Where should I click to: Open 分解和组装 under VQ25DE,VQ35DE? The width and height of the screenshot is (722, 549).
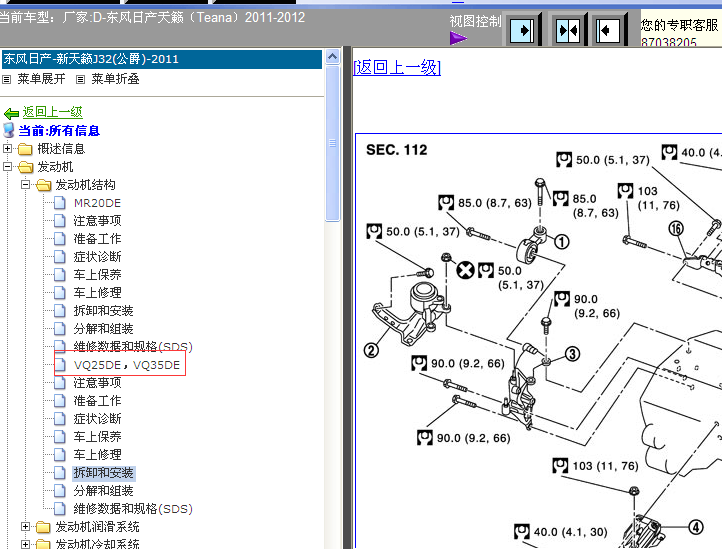[103, 491]
